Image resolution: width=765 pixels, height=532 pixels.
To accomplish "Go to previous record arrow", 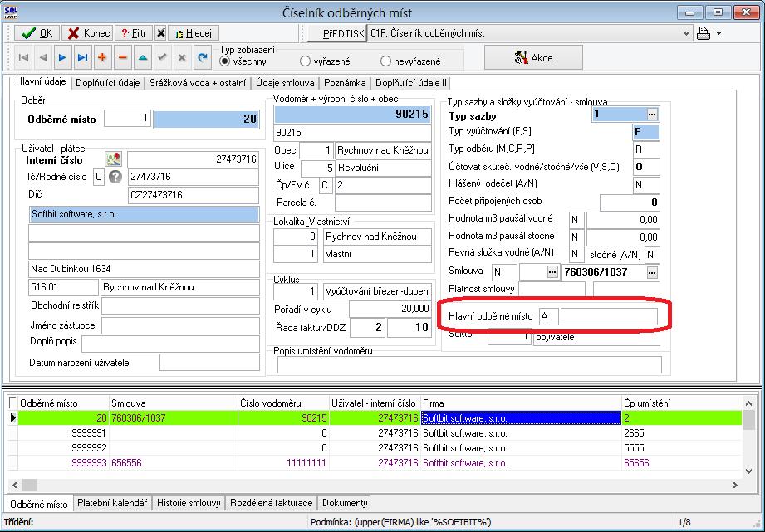I will point(43,57).
